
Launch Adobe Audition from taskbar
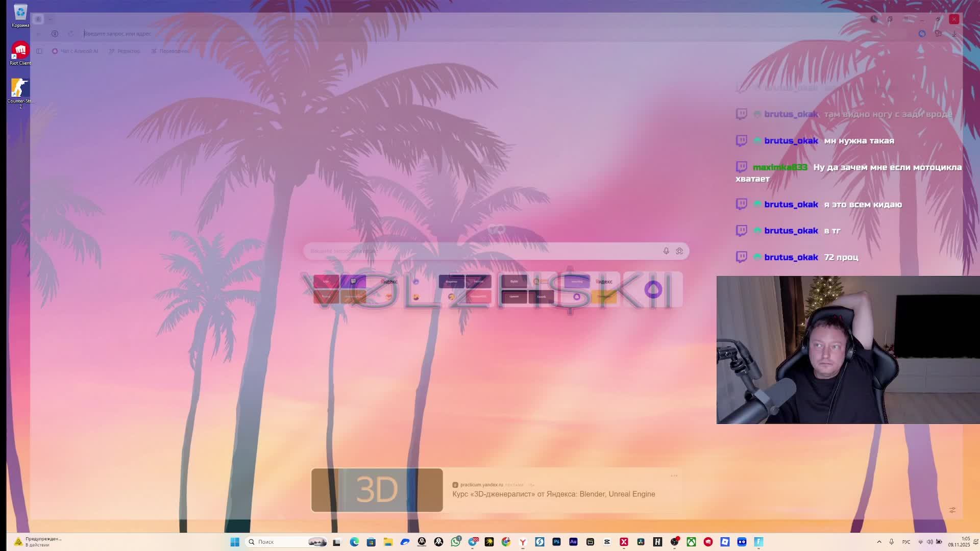[573, 542]
